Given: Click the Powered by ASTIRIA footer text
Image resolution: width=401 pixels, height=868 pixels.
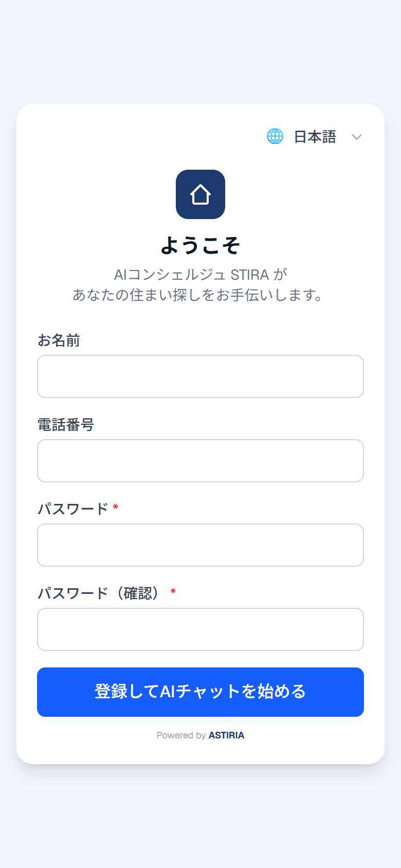Looking at the screenshot, I should pos(200,735).
